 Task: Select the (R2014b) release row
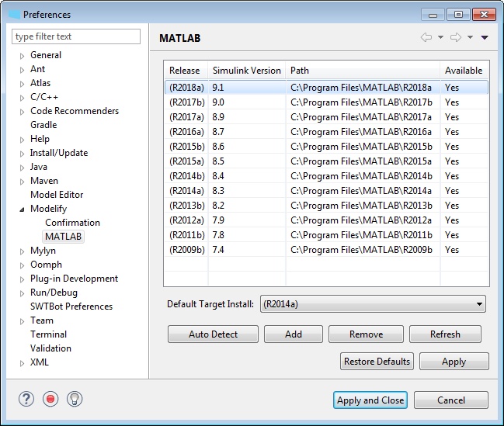tap(327, 176)
